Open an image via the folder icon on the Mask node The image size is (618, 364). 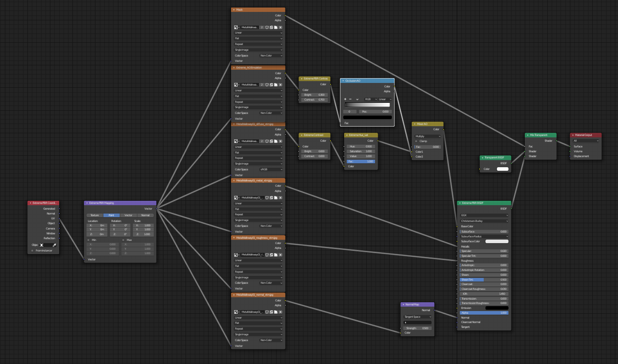pos(276,27)
